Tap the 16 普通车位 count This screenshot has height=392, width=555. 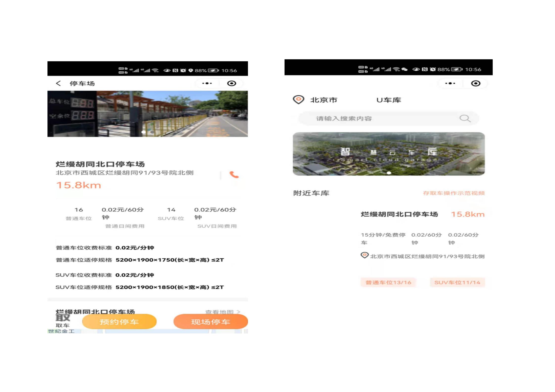(x=79, y=214)
